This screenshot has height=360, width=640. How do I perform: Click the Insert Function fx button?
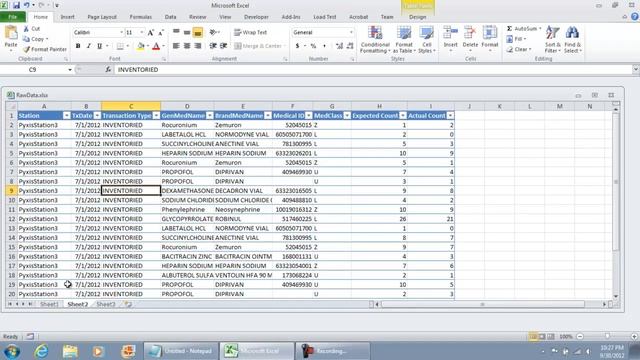tap(108, 70)
